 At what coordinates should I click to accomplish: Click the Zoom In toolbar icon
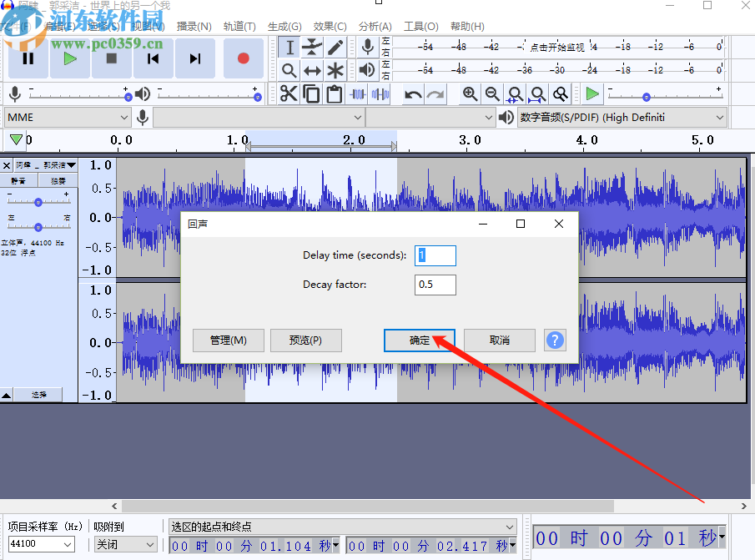(470, 94)
